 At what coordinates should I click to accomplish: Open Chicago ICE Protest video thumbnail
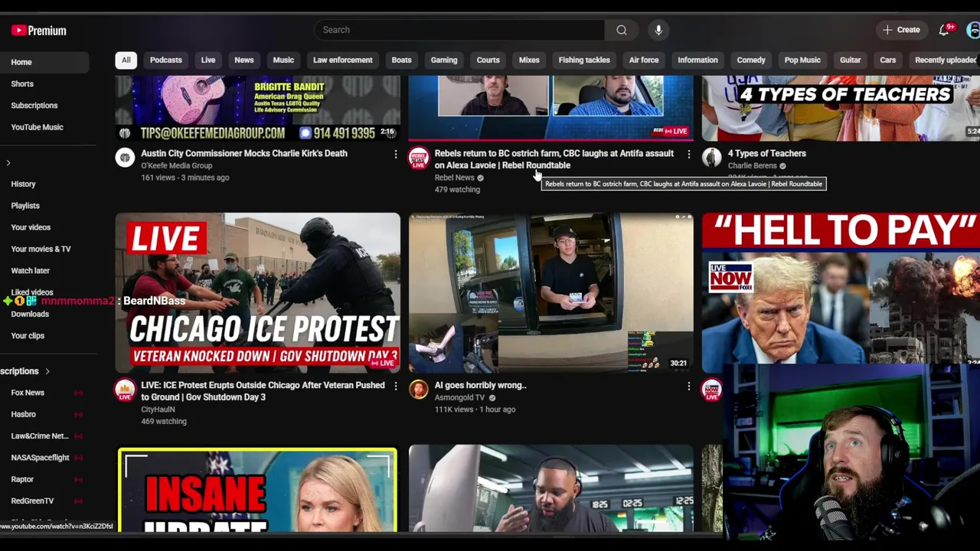257,293
